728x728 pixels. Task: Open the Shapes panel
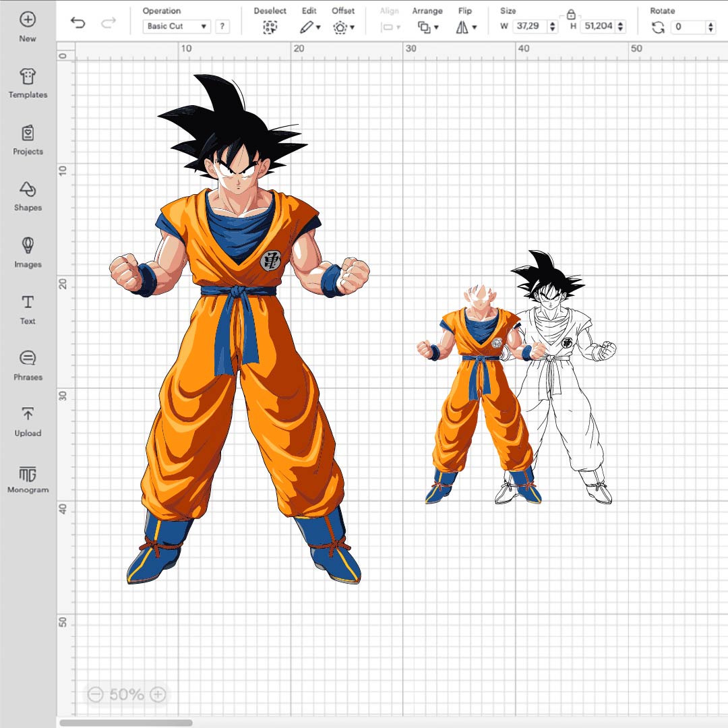(x=28, y=196)
